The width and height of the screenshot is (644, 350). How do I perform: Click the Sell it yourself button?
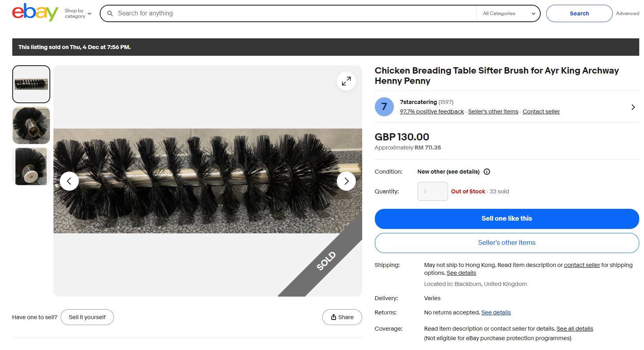(x=87, y=317)
